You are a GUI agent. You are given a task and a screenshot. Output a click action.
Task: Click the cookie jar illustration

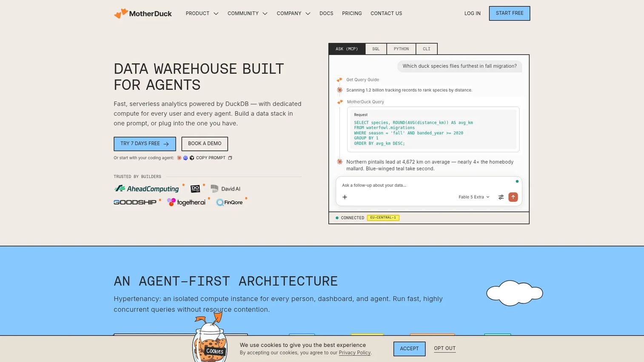210,338
